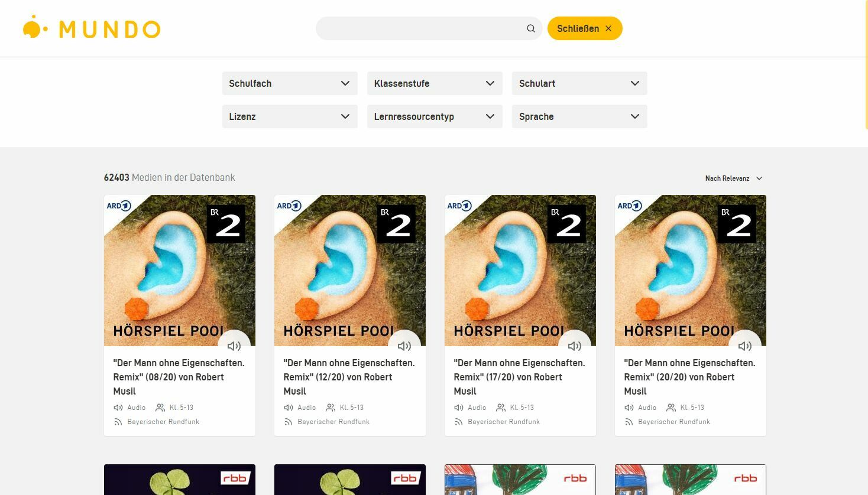Open the Nach Relevanz sort menu
The height and width of the screenshot is (495, 868).
tap(734, 178)
